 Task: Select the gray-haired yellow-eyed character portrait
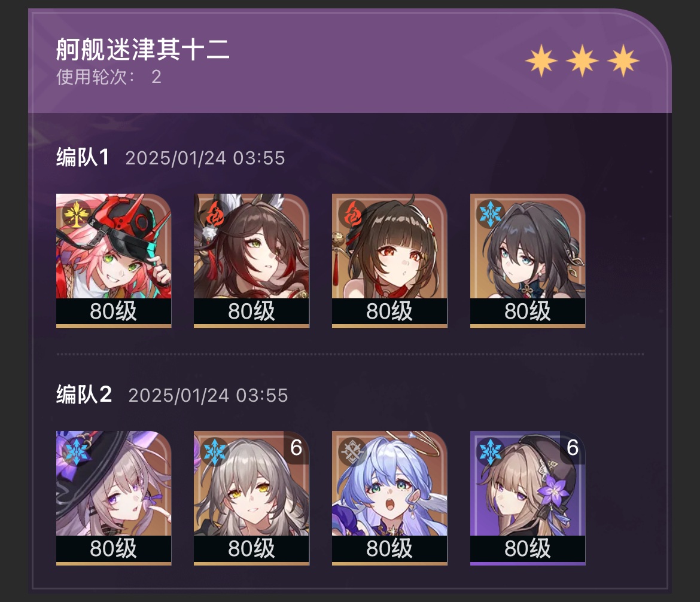tap(251, 497)
